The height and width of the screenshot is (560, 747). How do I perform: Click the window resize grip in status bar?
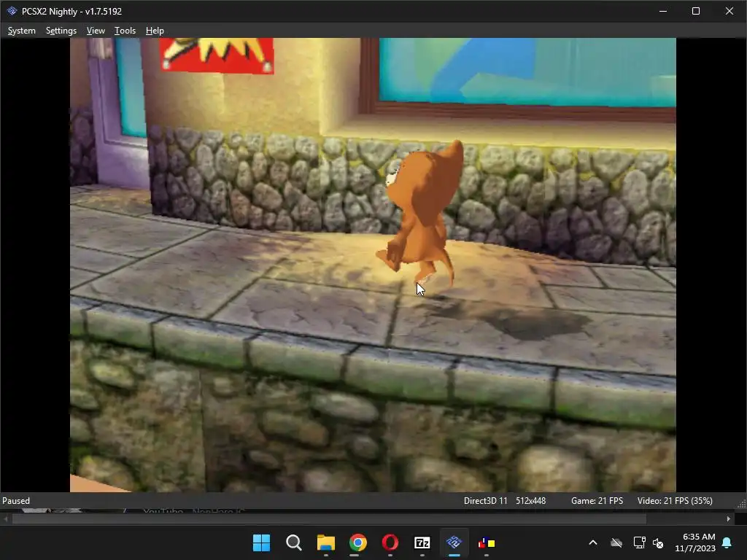tap(742, 504)
